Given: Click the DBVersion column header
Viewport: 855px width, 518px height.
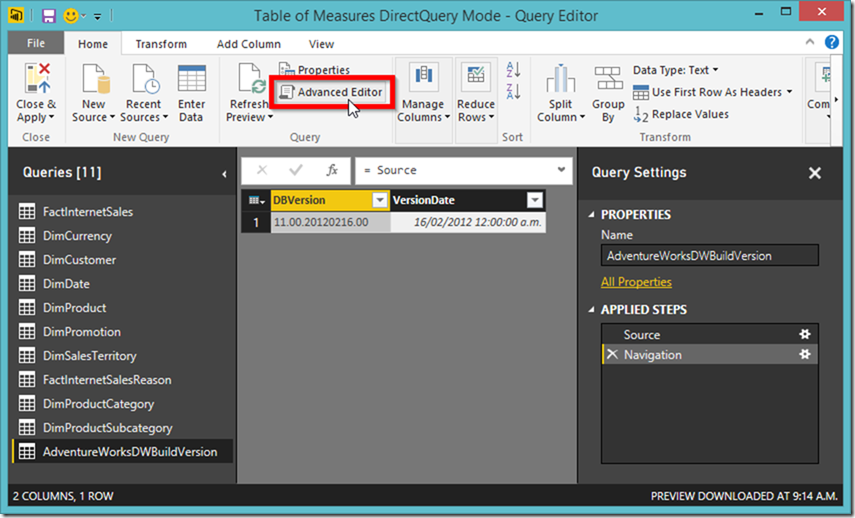Looking at the screenshot, I should point(330,201).
